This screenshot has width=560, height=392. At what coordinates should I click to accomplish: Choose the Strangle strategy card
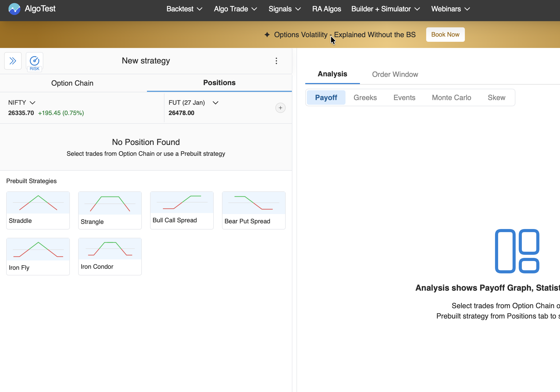tap(110, 210)
